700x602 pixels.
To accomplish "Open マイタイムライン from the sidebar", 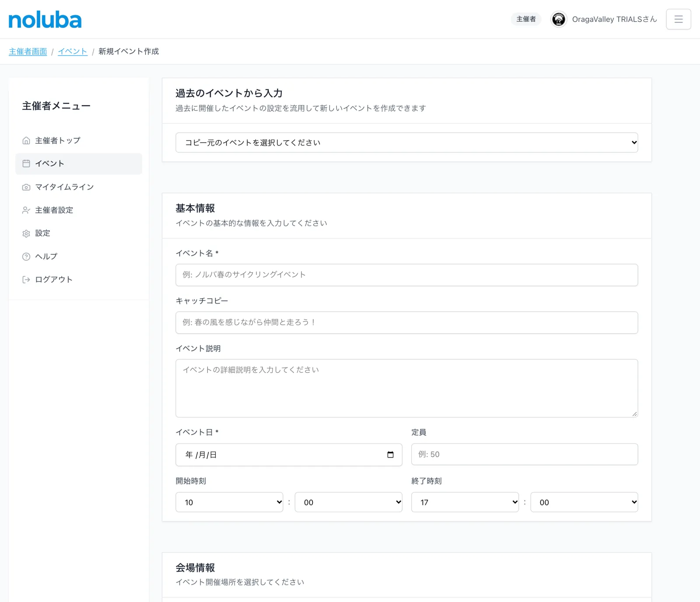I will click(x=79, y=187).
